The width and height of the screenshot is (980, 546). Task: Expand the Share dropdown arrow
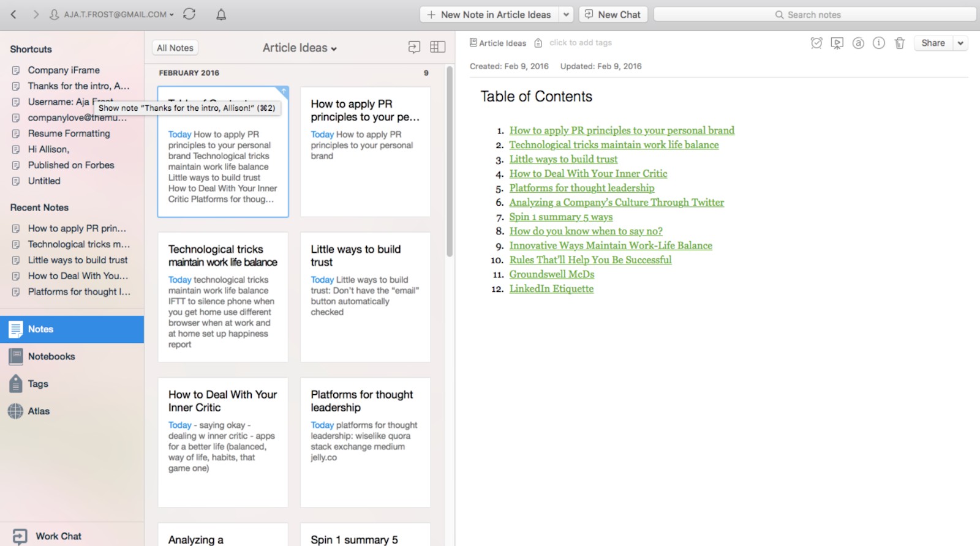point(960,43)
